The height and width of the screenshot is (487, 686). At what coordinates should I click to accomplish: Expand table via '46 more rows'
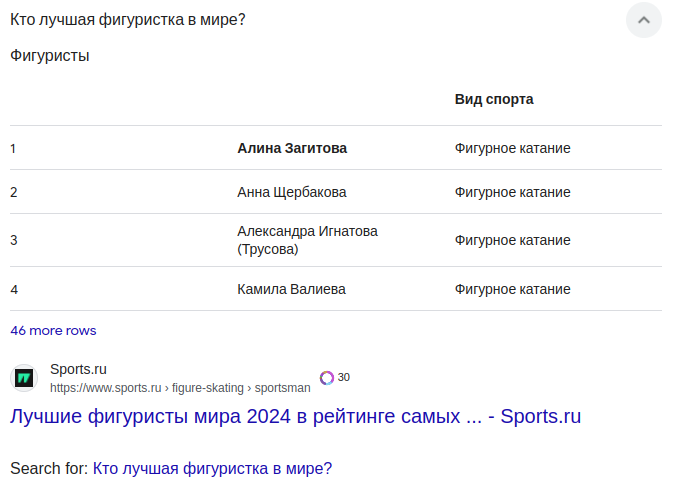tap(53, 330)
